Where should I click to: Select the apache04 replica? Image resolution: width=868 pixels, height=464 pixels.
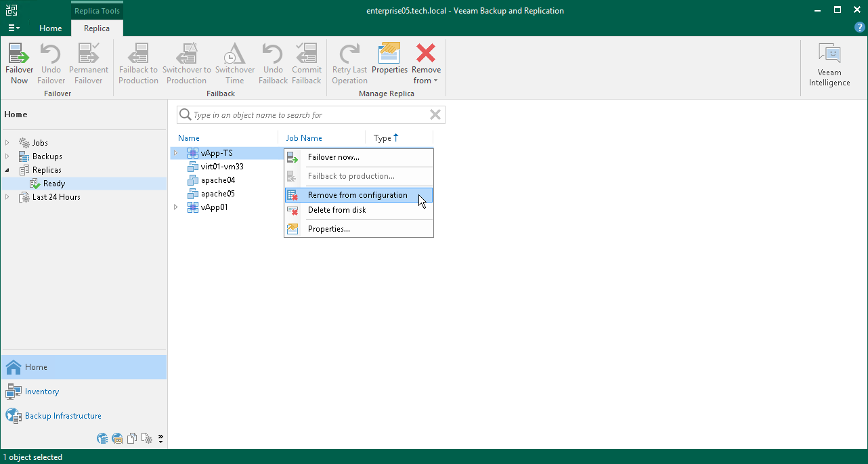(218, 180)
